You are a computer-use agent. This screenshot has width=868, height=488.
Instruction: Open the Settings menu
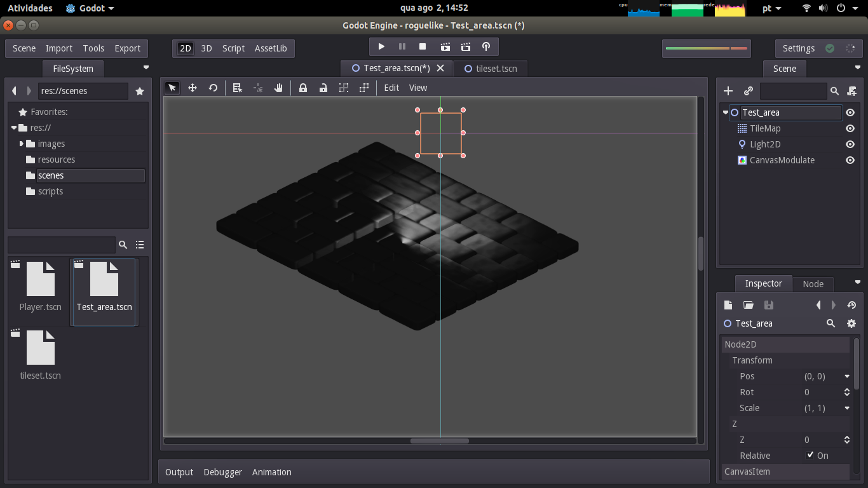799,48
